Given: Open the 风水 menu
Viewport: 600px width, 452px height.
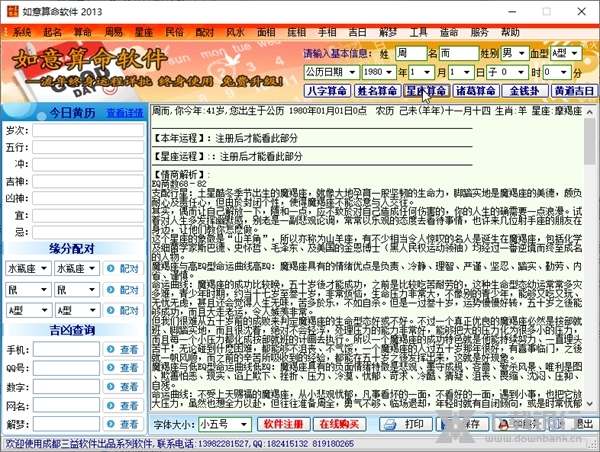Looking at the screenshot, I should (235, 33).
